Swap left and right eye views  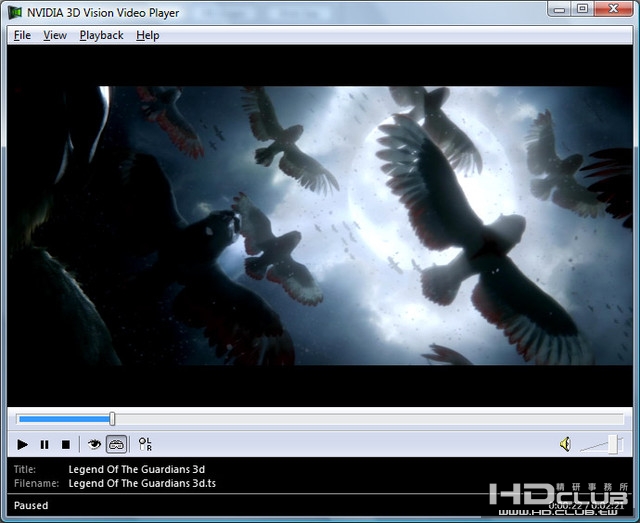tap(145, 444)
